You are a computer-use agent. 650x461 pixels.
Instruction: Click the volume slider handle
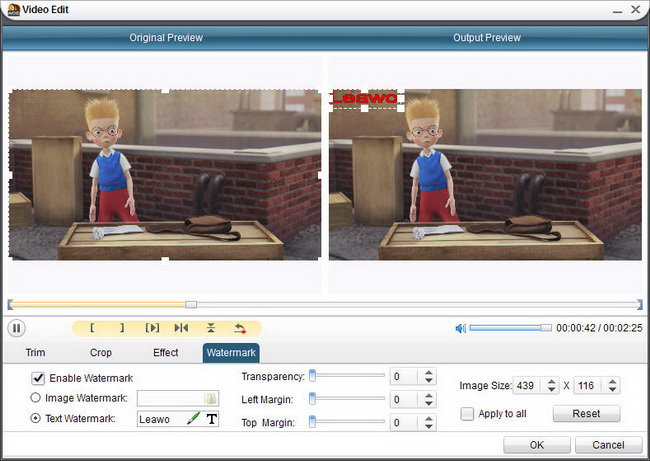point(546,328)
